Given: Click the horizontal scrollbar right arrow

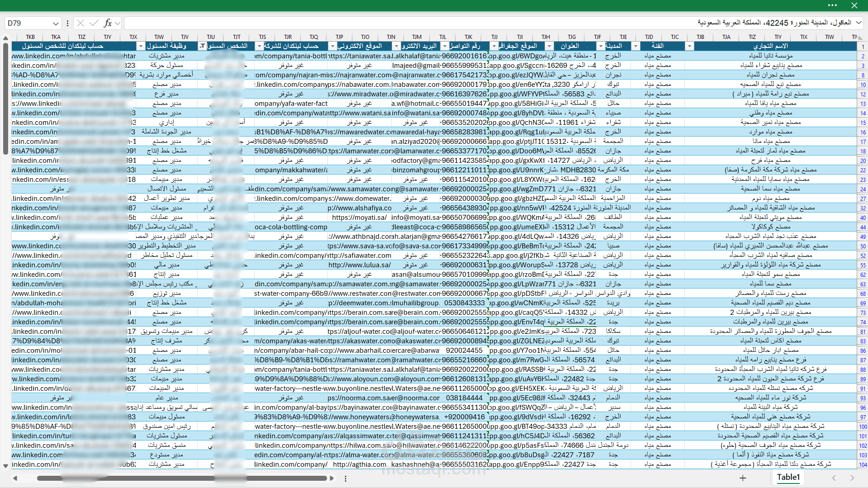Looking at the screenshot, I should click(332, 478).
